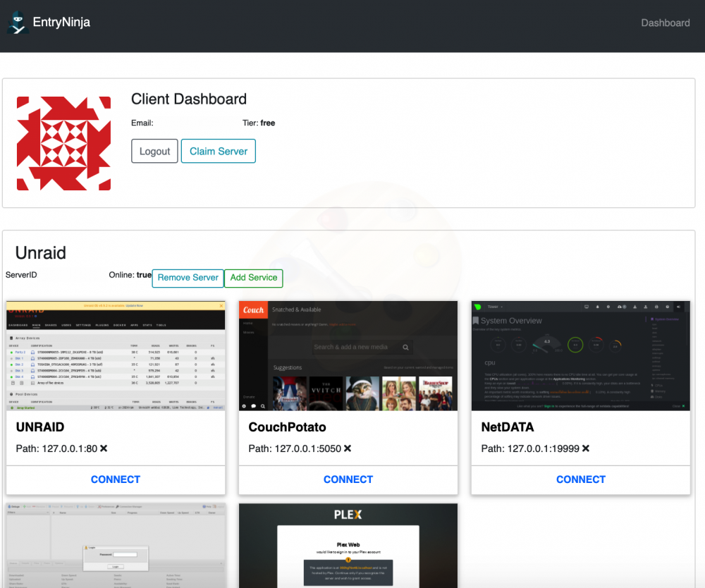
Task: Click the Claim Server button
Action: [219, 151]
